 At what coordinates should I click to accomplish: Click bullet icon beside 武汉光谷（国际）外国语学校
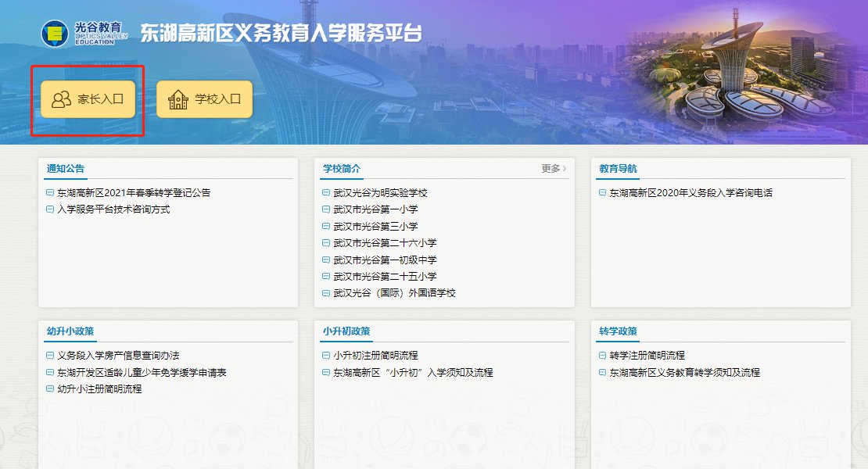tap(326, 292)
